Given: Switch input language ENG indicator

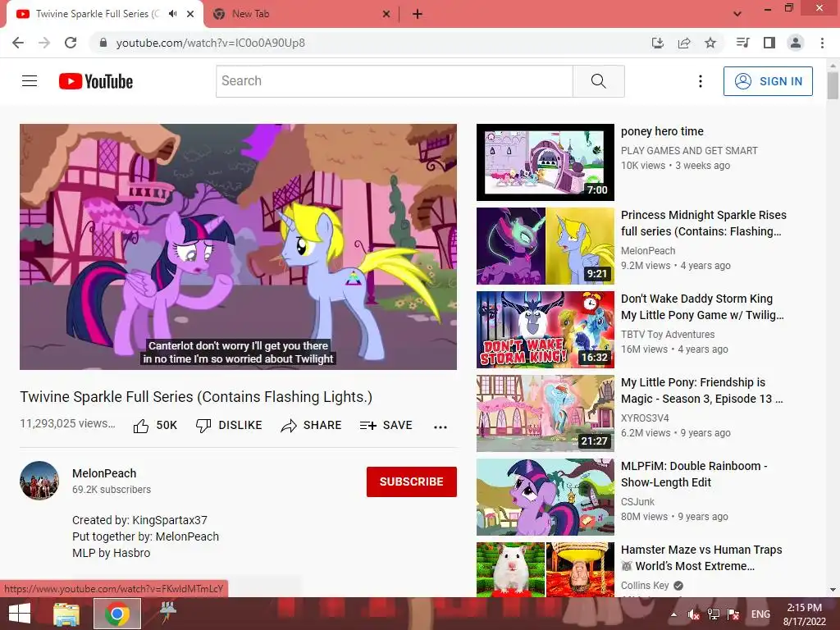Looking at the screenshot, I should tap(760, 614).
